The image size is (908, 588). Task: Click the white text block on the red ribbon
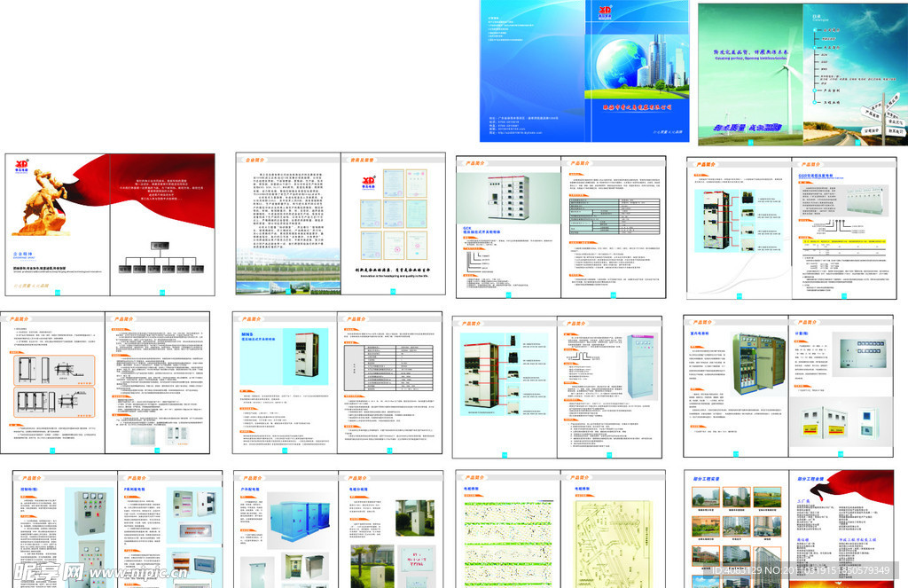161,189
